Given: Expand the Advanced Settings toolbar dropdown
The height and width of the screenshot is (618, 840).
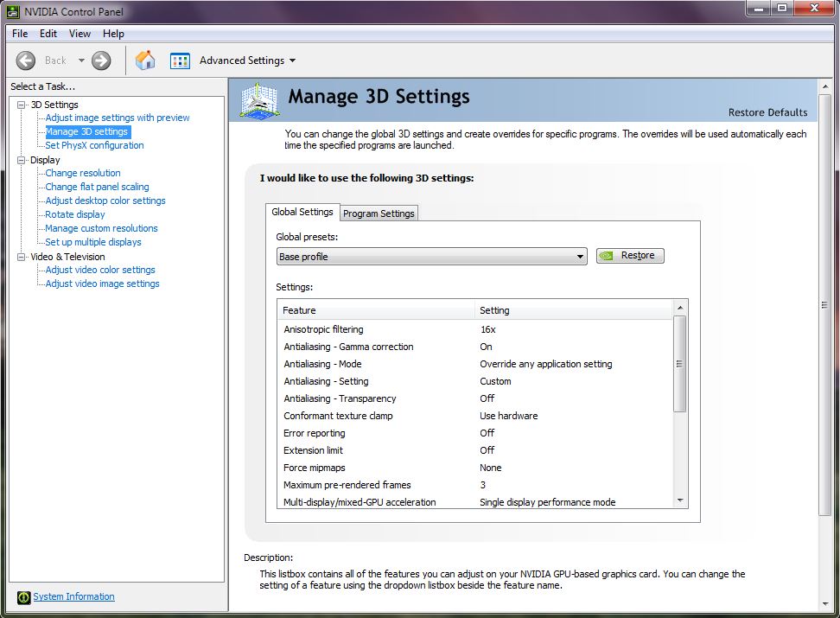Looking at the screenshot, I should point(292,61).
